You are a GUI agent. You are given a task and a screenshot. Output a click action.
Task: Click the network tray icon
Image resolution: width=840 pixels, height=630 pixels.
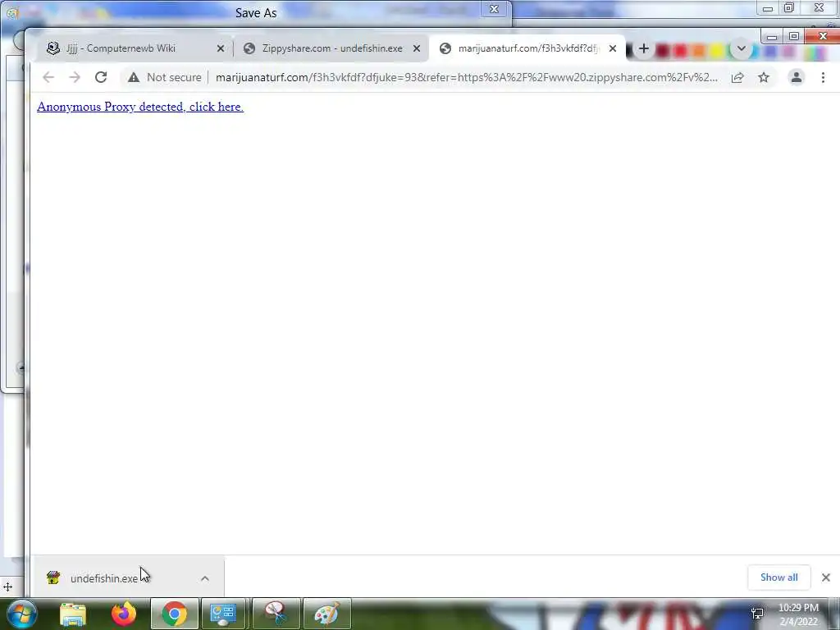point(757,614)
